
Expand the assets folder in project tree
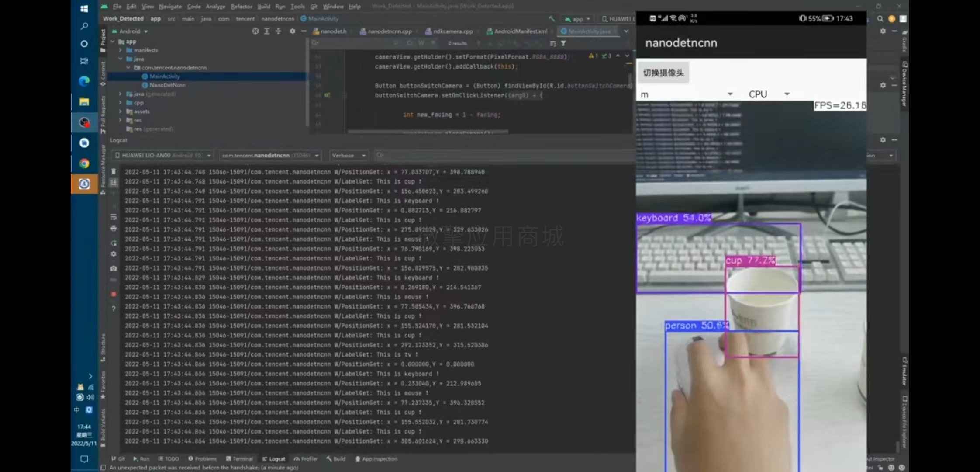point(121,111)
